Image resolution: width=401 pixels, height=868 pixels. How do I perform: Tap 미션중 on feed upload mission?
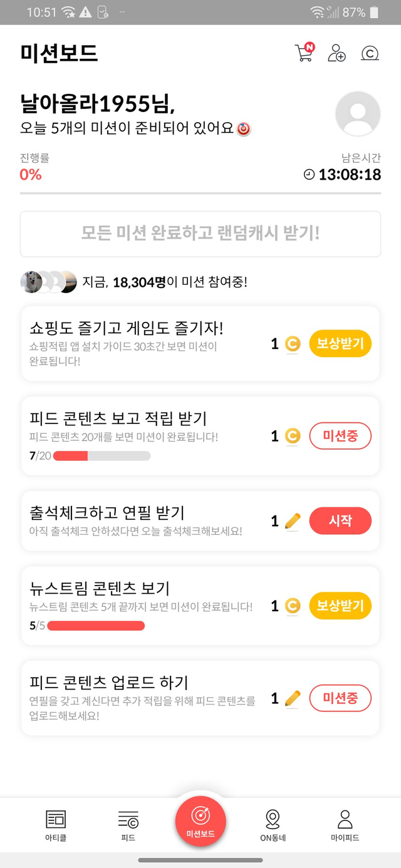click(340, 698)
